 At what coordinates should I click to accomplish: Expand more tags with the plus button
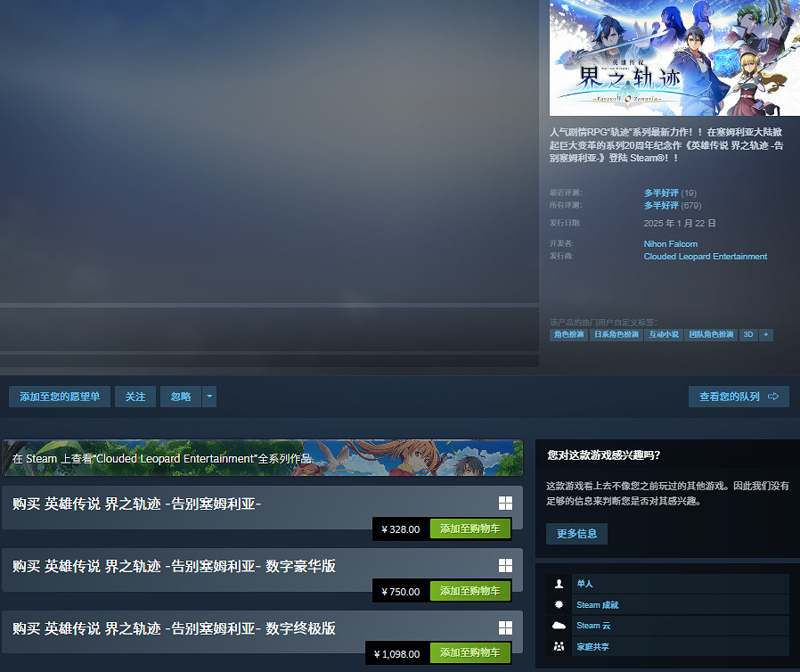[766, 334]
